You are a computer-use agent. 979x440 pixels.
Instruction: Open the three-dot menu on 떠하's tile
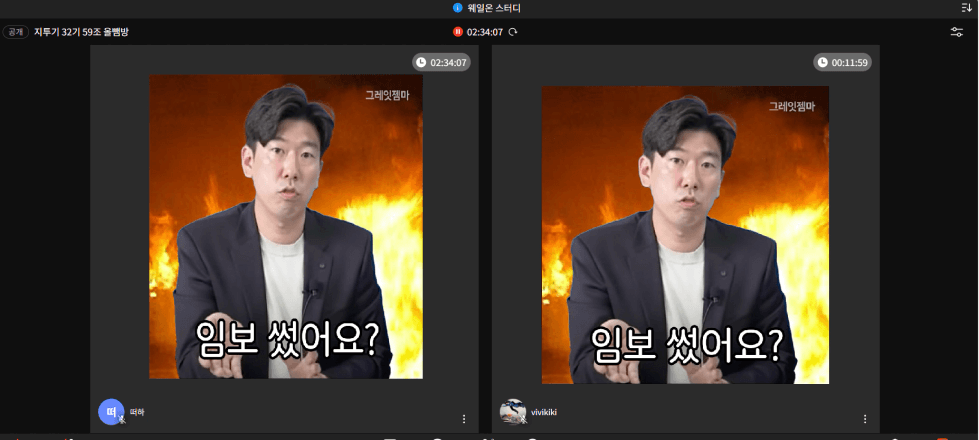pyautogui.click(x=464, y=419)
